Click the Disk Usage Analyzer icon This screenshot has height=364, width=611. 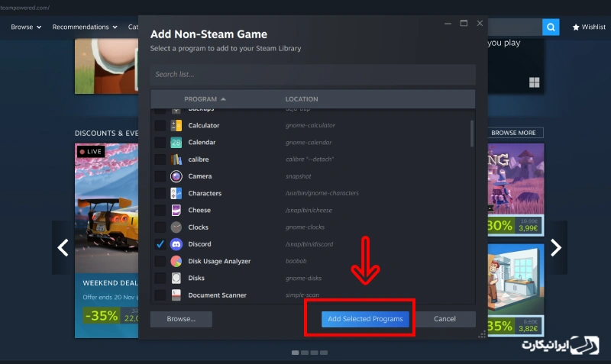pyautogui.click(x=176, y=261)
